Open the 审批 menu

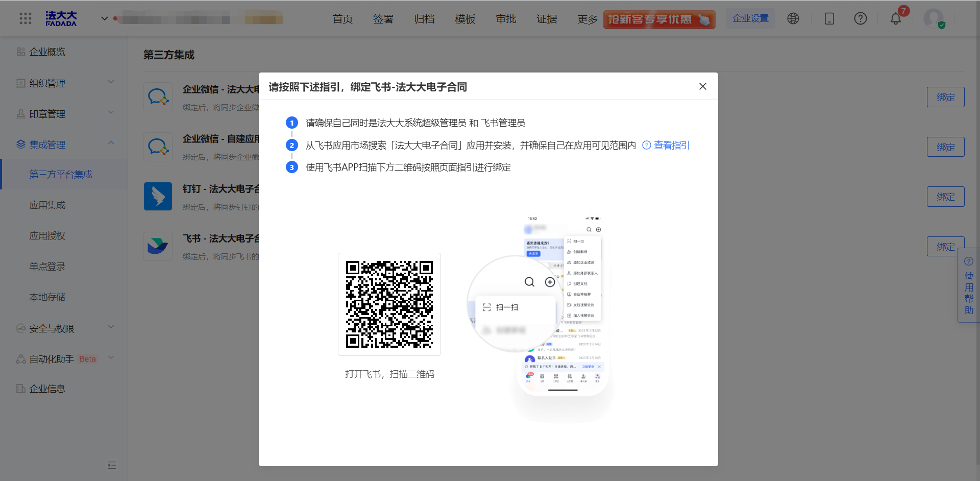506,19
